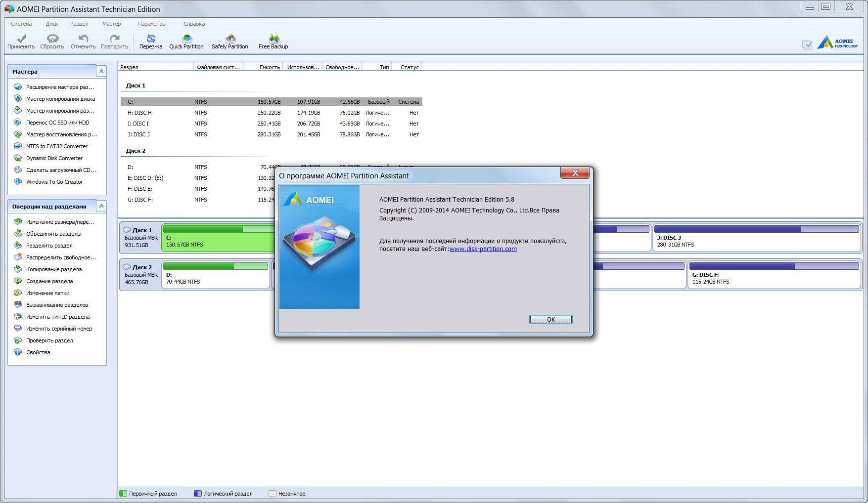Image resolution: width=868 pixels, height=503 pixels.
Task: Select Изменение метки operation
Action: [42, 293]
